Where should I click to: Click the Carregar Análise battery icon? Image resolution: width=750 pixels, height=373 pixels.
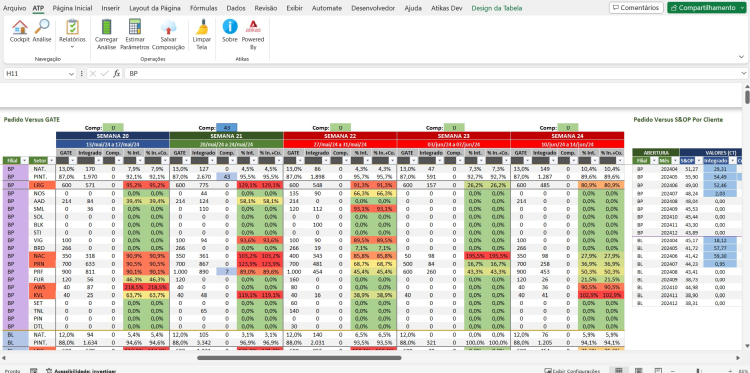point(106,27)
